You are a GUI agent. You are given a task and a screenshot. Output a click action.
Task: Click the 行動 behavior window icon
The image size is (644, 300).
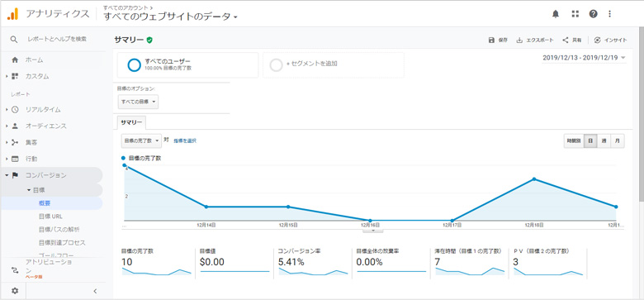click(15, 159)
